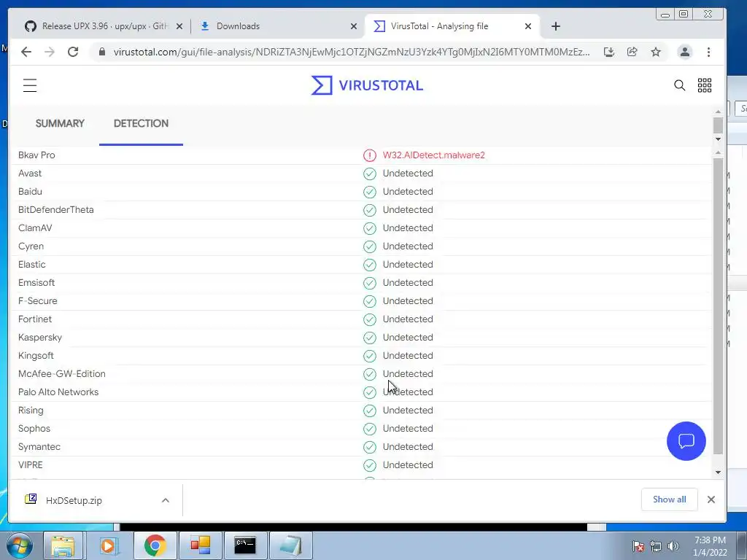The image size is (747, 560).
Task: Click the network tray icon
Action: click(656, 546)
